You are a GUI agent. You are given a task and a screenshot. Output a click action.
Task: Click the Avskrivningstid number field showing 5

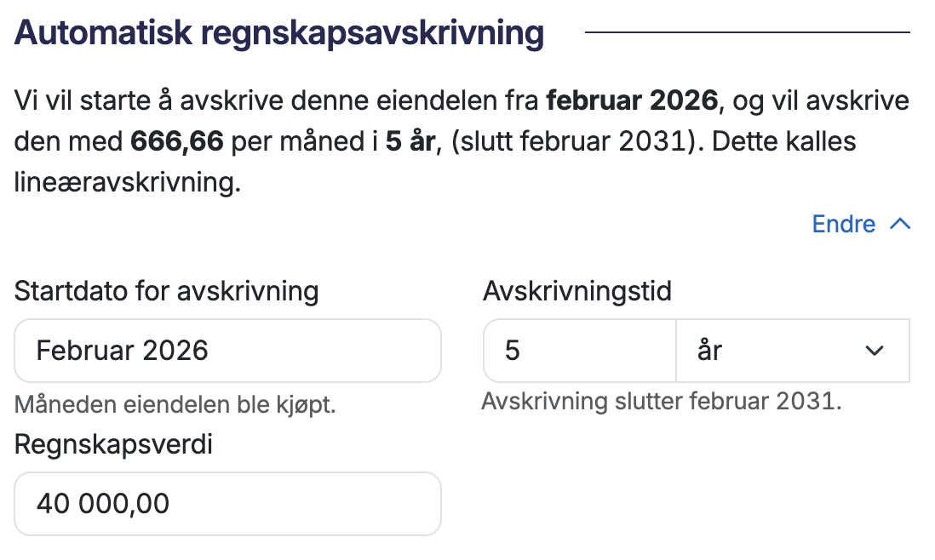(579, 351)
